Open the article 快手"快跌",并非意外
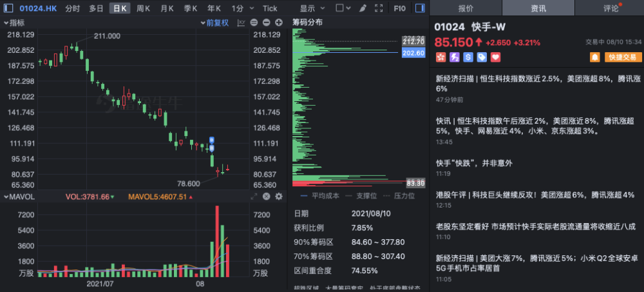 pyautogui.click(x=475, y=163)
